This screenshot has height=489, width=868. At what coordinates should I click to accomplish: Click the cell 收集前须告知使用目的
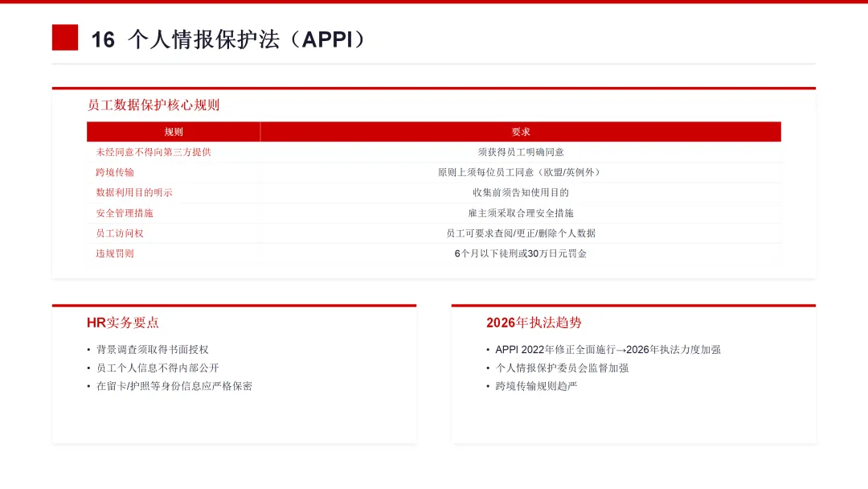[520, 193]
